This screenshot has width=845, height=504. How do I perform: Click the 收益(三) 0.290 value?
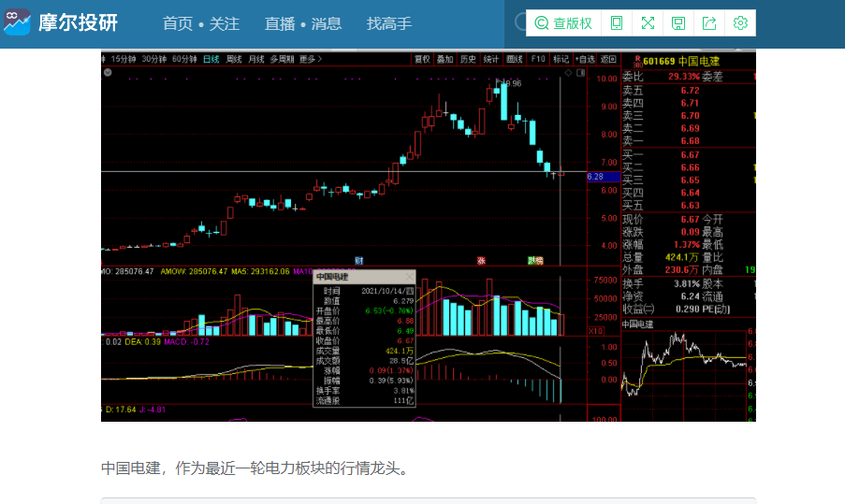coord(687,310)
